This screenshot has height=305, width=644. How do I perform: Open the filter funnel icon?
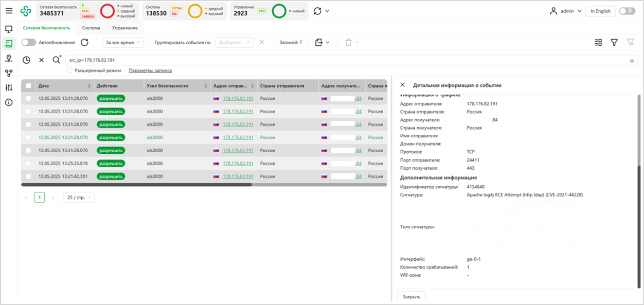614,42
